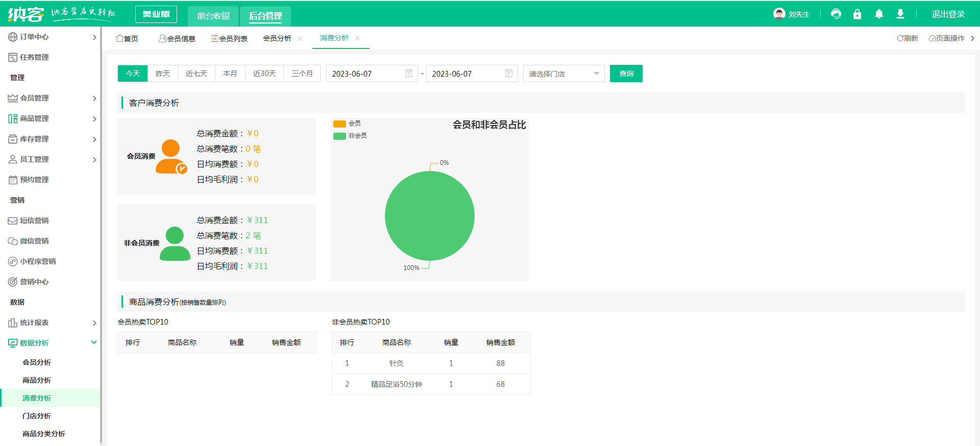Select the 近30天 date range

pyautogui.click(x=264, y=73)
